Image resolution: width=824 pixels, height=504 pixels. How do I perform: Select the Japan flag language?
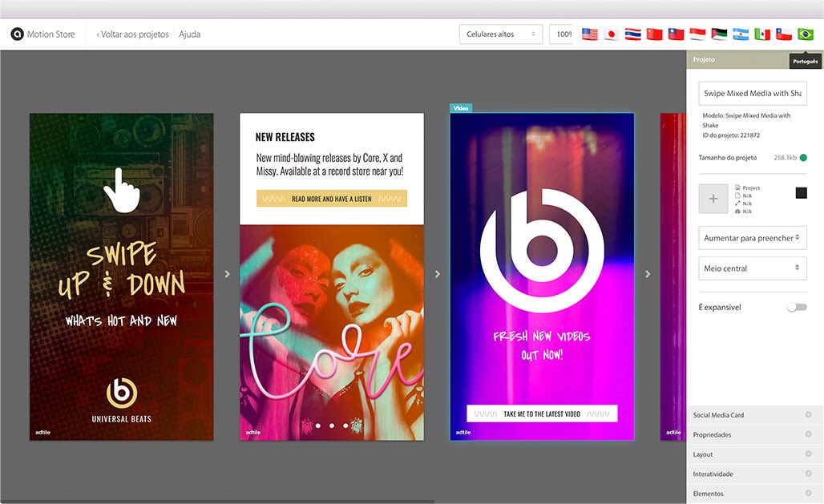coord(611,34)
